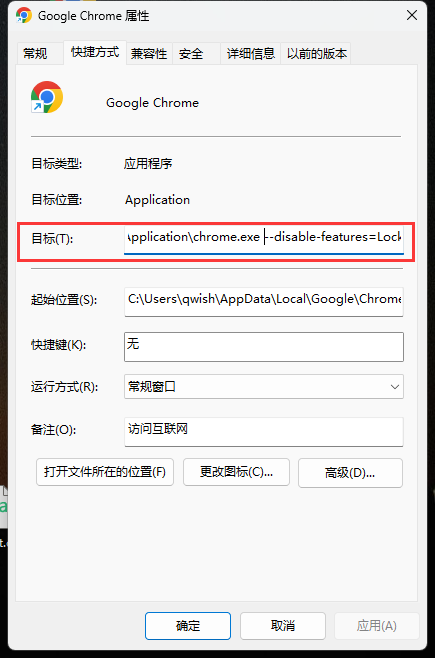
Task: Click the 备注(O) comment field
Action: [264, 431]
